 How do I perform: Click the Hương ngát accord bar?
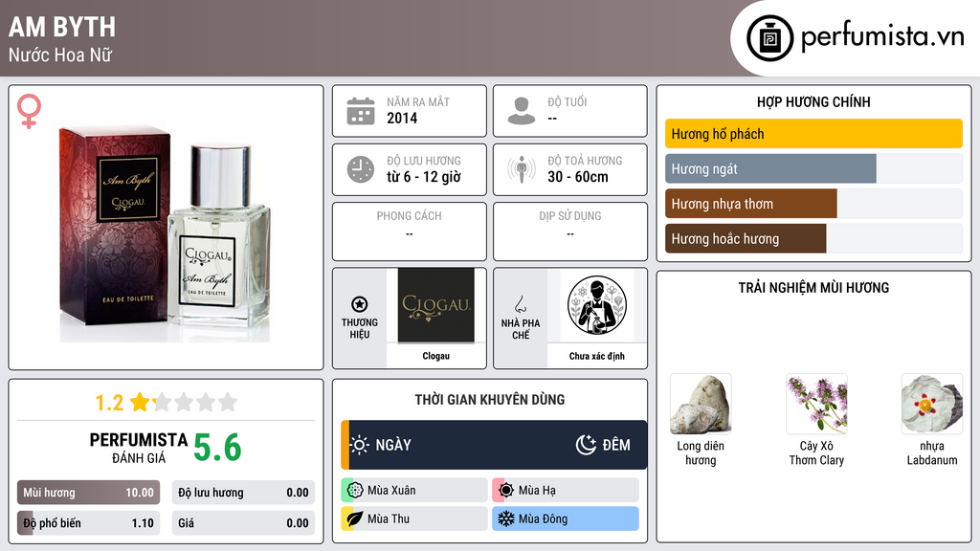[813, 168]
